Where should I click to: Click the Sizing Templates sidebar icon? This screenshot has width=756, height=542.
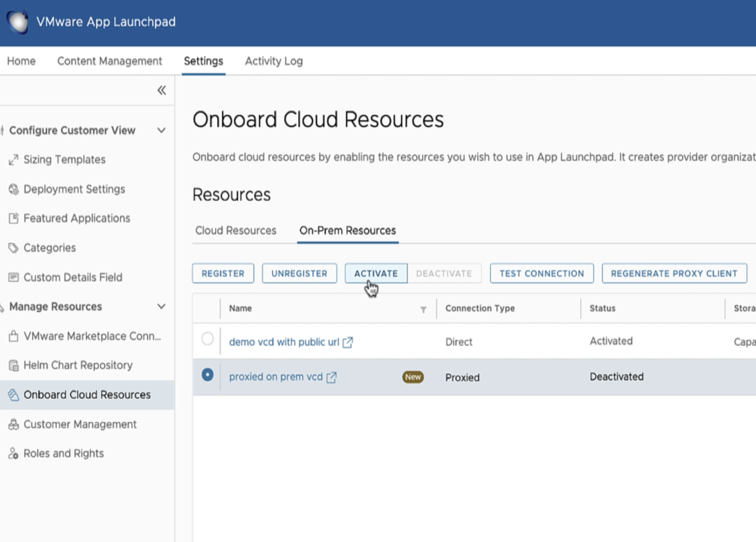pyautogui.click(x=13, y=160)
